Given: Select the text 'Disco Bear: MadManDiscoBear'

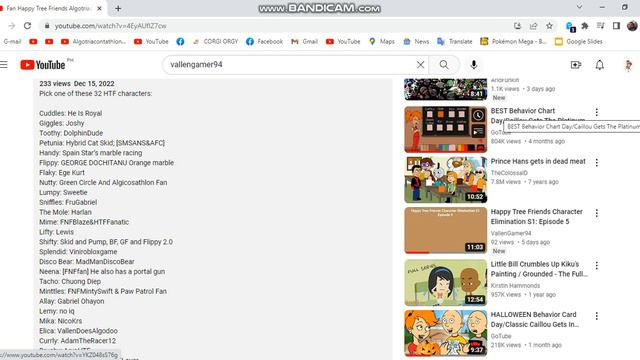Looking at the screenshot, I should (x=87, y=262).
